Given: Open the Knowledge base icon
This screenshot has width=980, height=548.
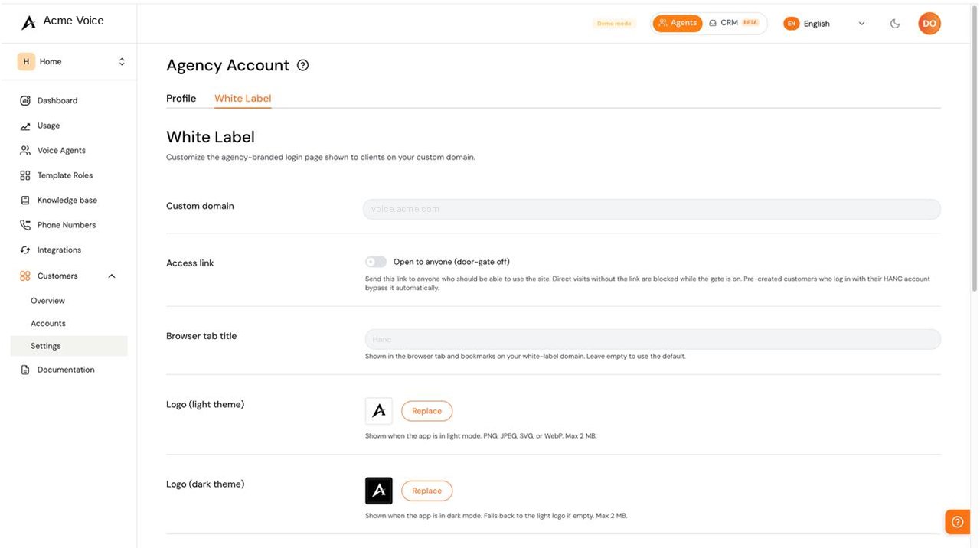Looking at the screenshot, I should [x=25, y=201].
